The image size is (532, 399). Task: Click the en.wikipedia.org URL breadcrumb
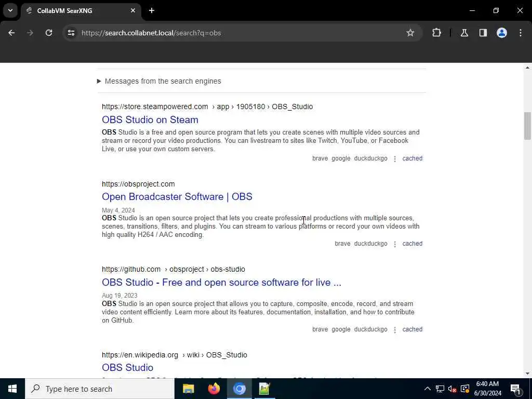[x=175, y=355]
